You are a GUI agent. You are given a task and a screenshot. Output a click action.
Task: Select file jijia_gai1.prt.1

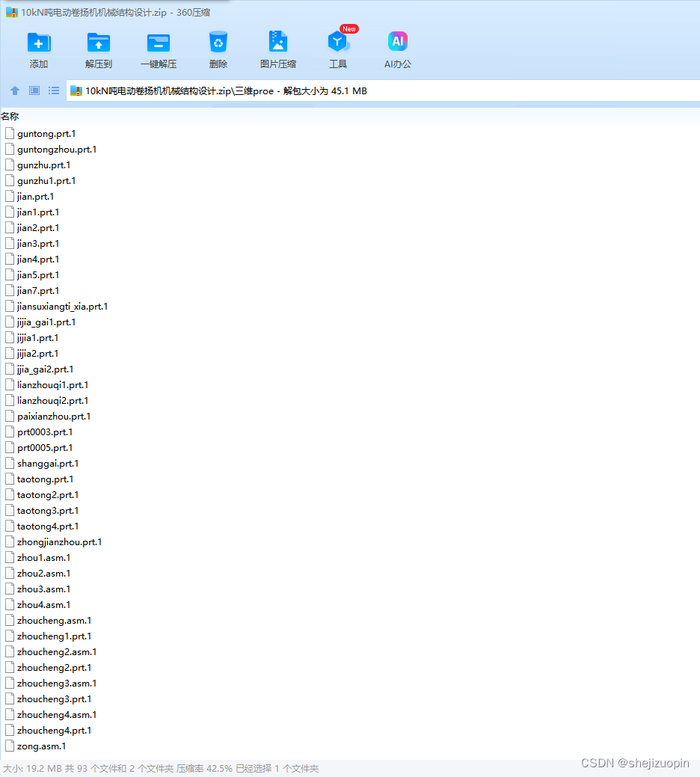coord(40,322)
